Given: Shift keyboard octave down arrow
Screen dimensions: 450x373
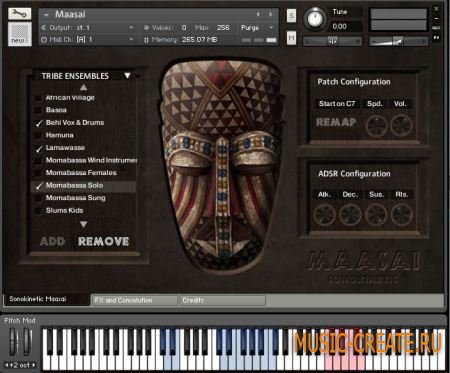Looking at the screenshot, I should coord(7,365).
